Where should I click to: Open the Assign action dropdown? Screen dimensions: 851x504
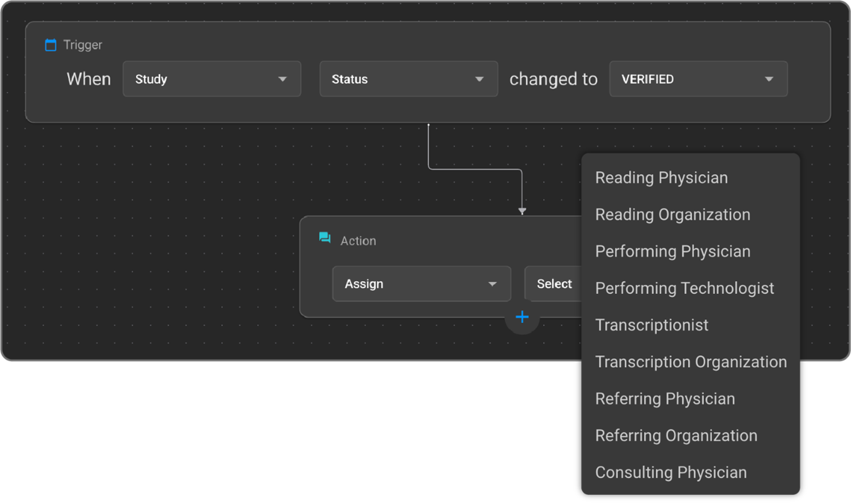click(x=421, y=284)
